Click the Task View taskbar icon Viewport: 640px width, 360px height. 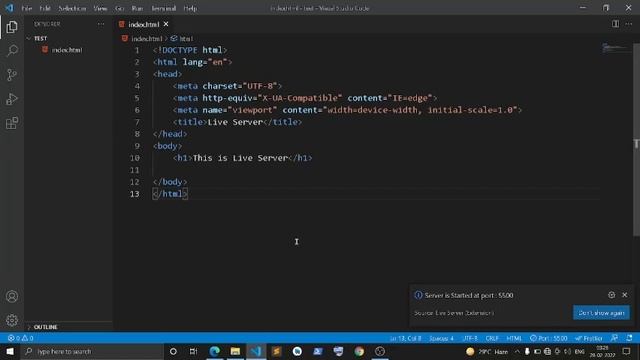tap(193, 351)
